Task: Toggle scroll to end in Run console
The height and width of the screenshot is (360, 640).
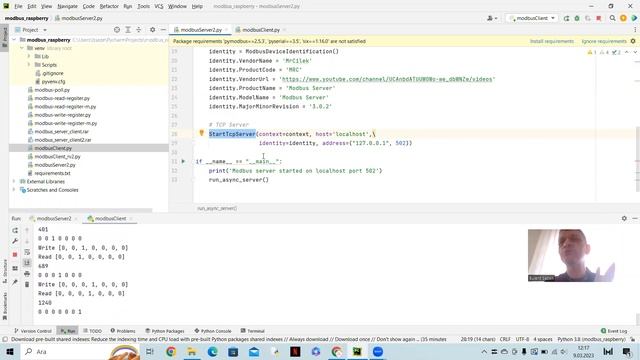Action: [x=27, y=262]
